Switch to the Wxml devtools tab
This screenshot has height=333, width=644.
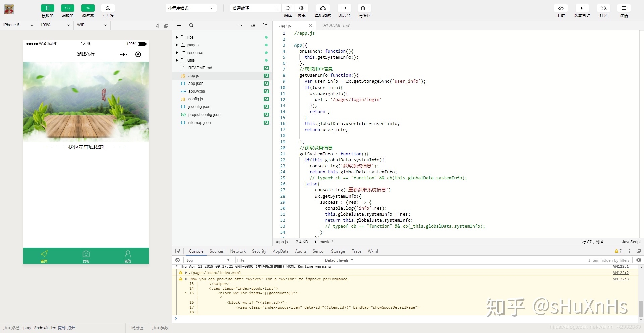tap(373, 251)
